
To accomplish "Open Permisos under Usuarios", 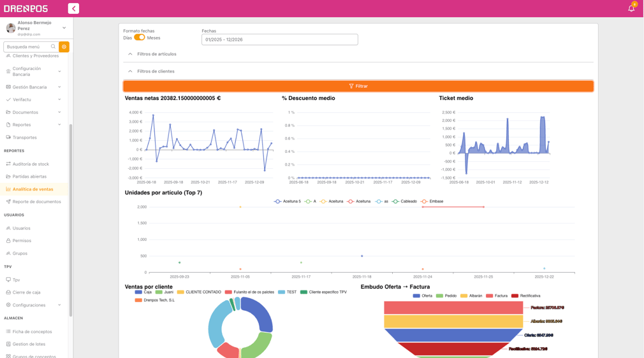I will [x=22, y=241].
